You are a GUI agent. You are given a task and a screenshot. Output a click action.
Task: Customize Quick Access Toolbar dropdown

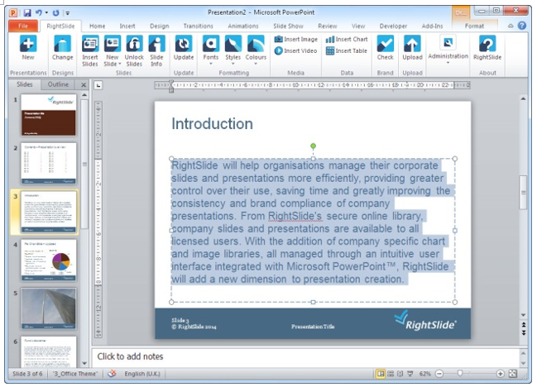[68, 13]
